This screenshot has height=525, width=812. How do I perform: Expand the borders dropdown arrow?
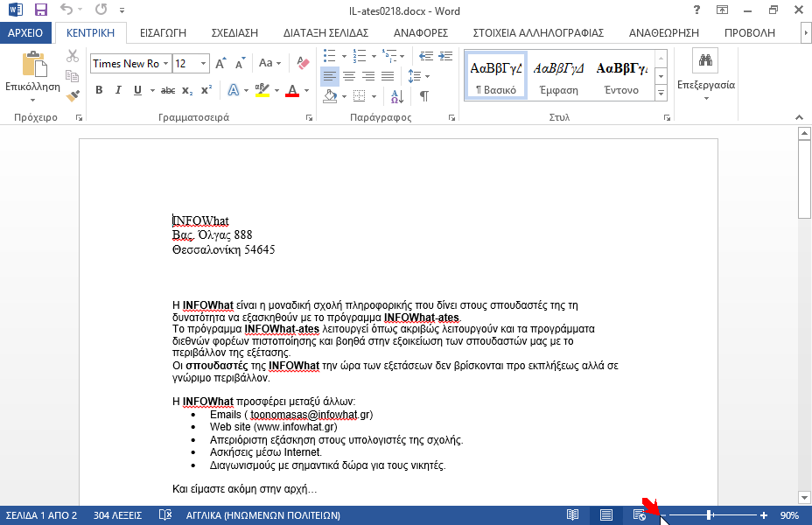click(374, 96)
